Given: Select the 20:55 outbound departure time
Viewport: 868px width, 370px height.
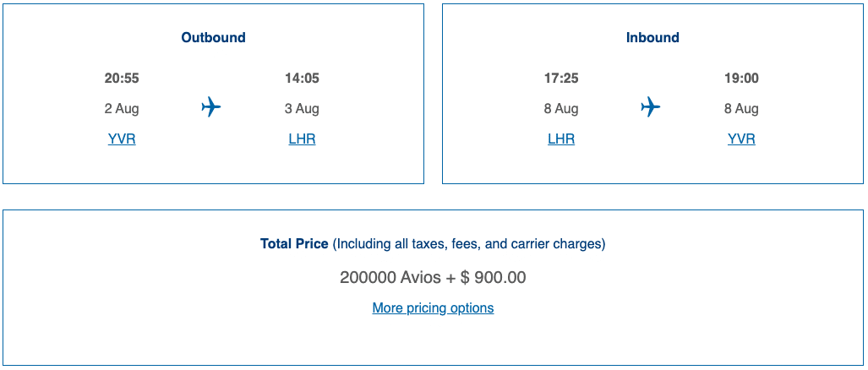Looking at the screenshot, I should pos(122,79).
